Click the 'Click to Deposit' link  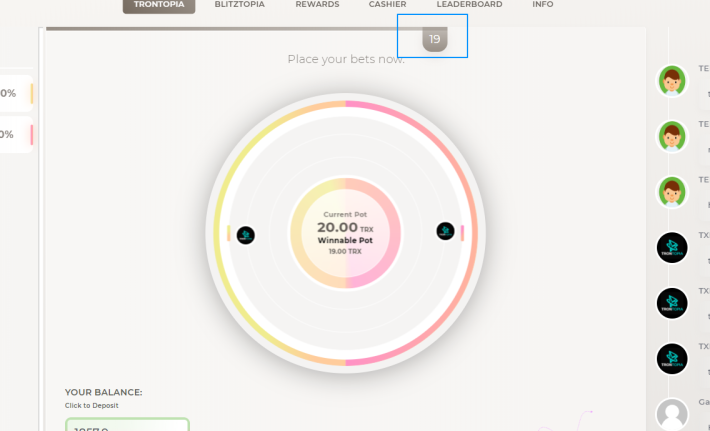[x=91, y=406]
